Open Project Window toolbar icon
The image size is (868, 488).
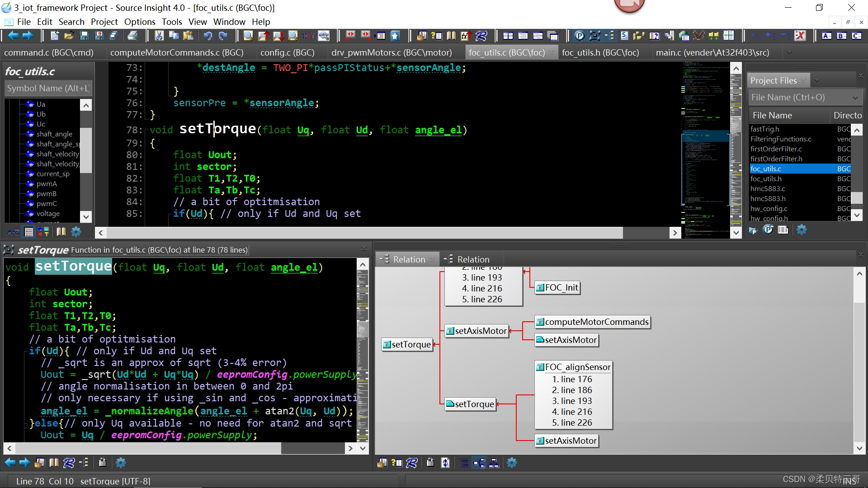click(579, 36)
